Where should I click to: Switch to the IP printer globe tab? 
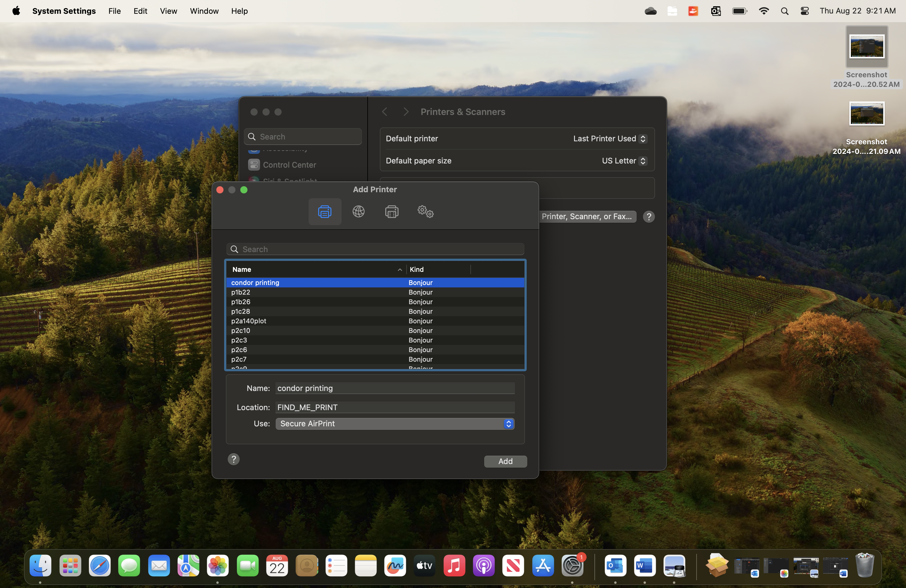click(x=358, y=211)
